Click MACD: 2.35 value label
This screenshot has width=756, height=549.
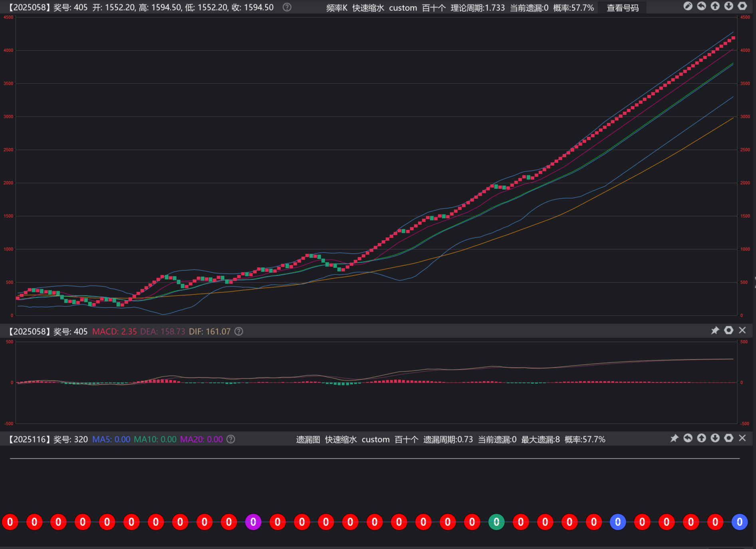(x=114, y=332)
